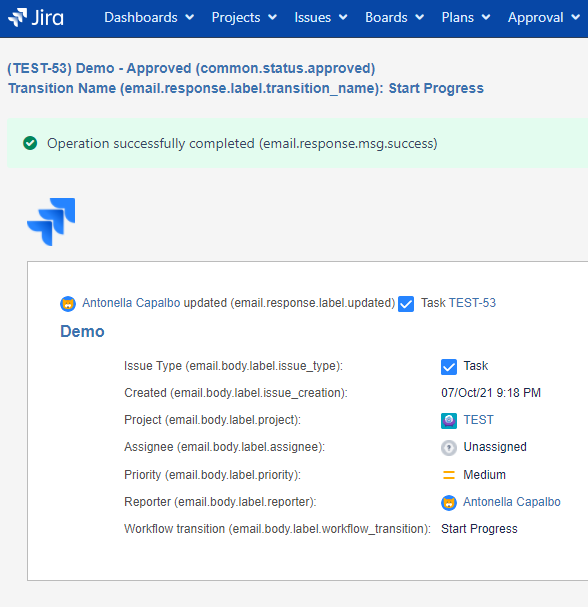The image size is (588, 607).
Task: Click the large blue Jira logo image
Action: click(51, 222)
